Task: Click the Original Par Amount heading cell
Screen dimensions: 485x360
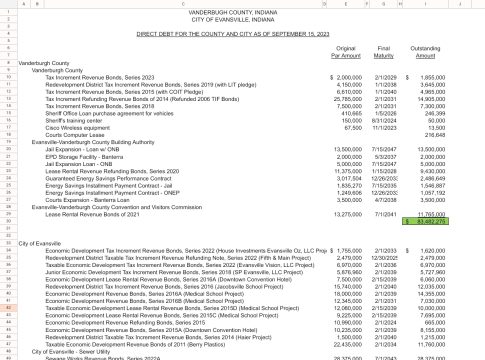Action: click(x=346, y=52)
